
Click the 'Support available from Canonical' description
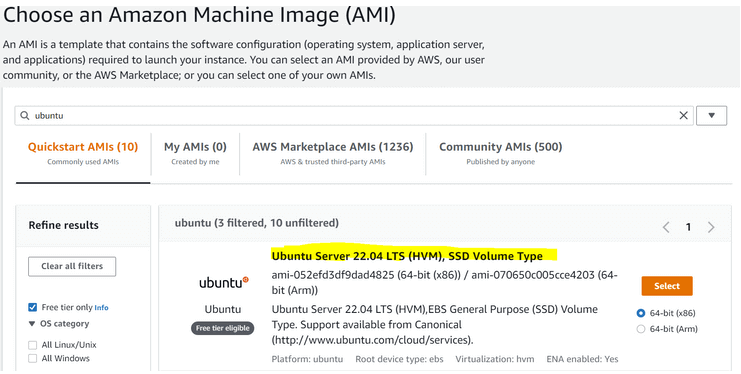tap(381, 325)
